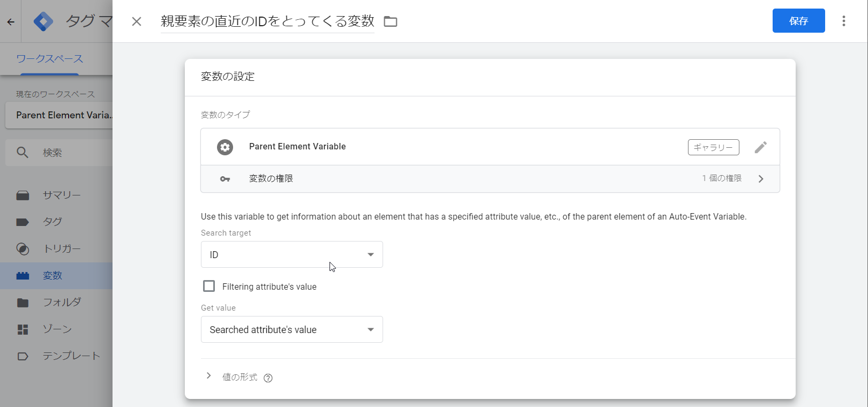Click the サマリー briefcase icon
The width and height of the screenshot is (868, 407).
tap(23, 195)
